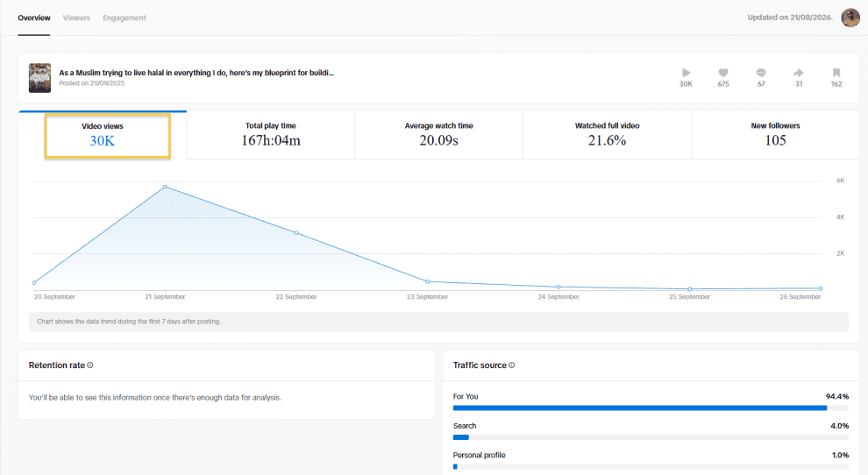This screenshot has height=475, width=868.
Task: Click the '67' comments count
Action: coord(761,84)
